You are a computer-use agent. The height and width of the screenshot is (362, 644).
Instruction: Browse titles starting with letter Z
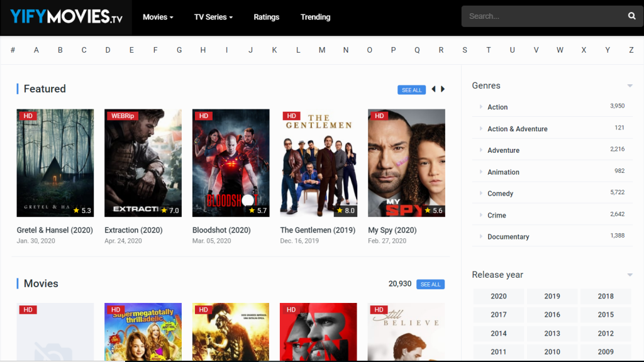[x=631, y=50]
